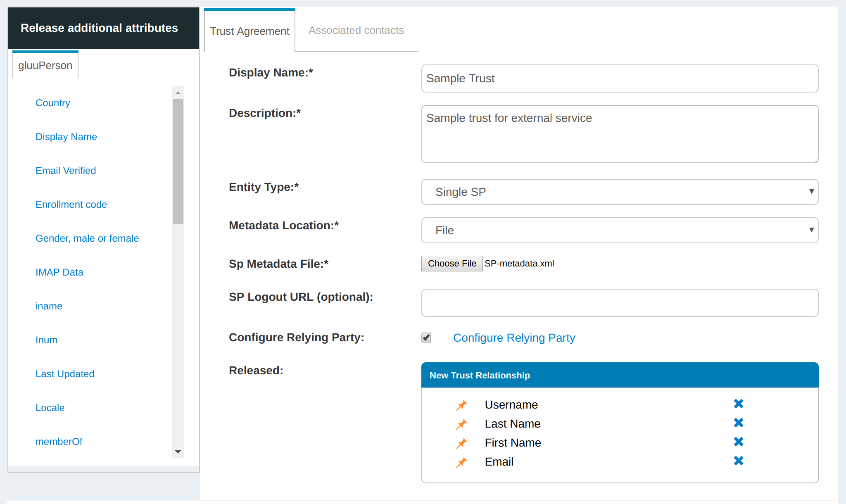Image resolution: width=846 pixels, height=504 pixels.
Task: Remove the Username released attribute
Action: tap(738, 404)
